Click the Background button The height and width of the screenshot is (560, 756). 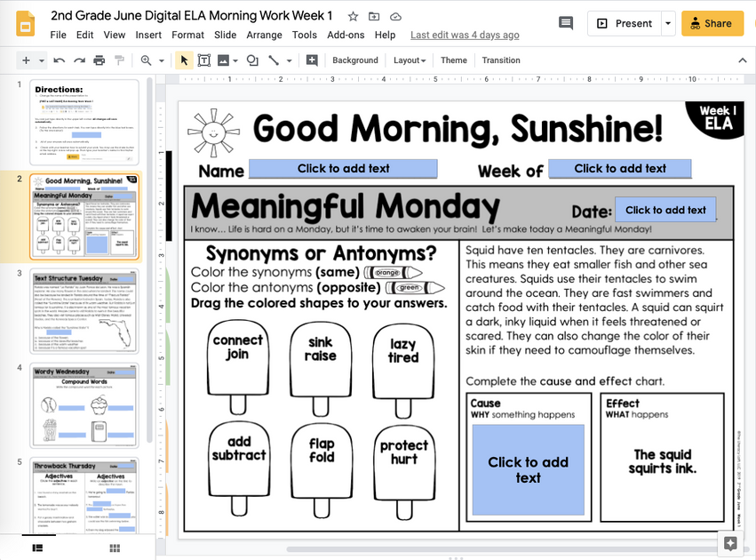[354, 60]
